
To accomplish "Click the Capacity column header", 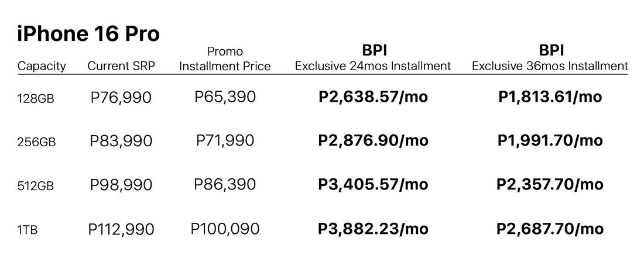I will pyautogui.click(x=42, y=66).
